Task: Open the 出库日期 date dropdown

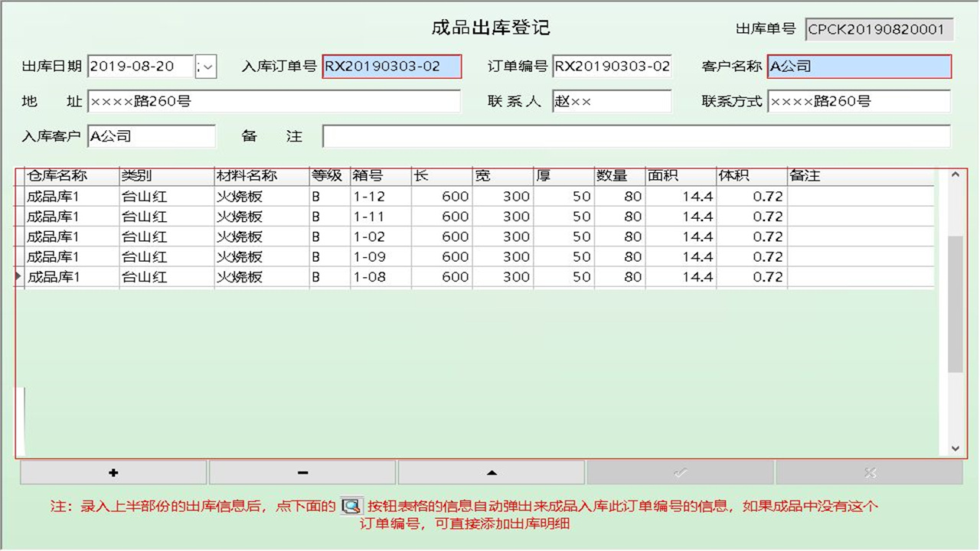Action: click(205, 67)
